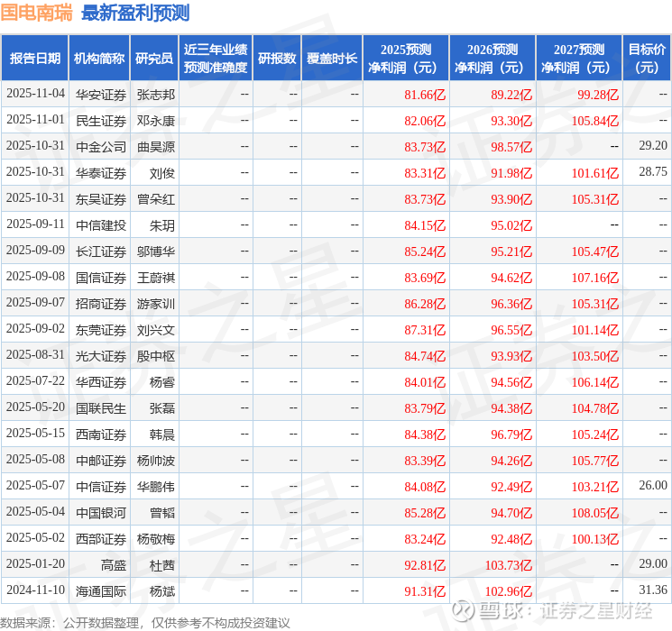
Task: Click the 2027预测净利润 header
Action: [x=579, y=59]
